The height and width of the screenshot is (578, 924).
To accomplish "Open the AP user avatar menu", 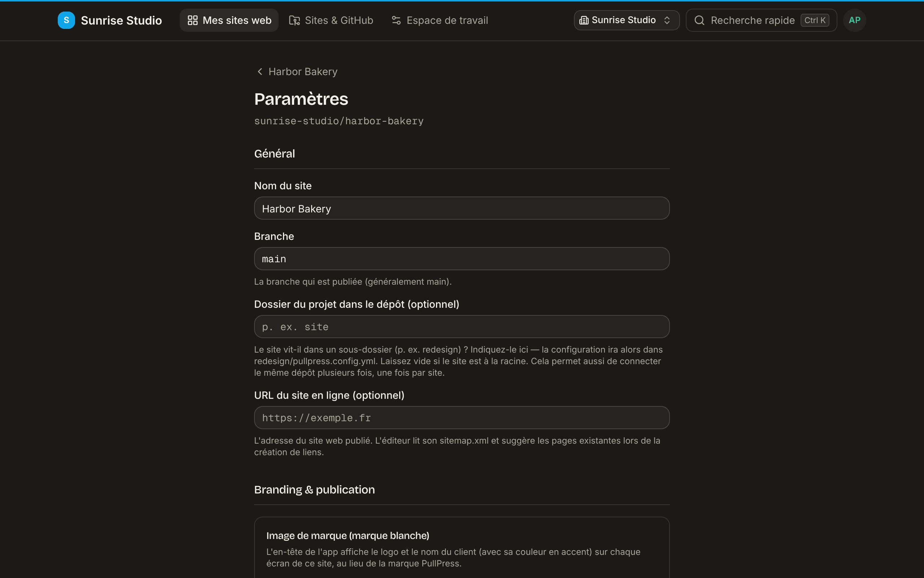I will pos(854,20).
